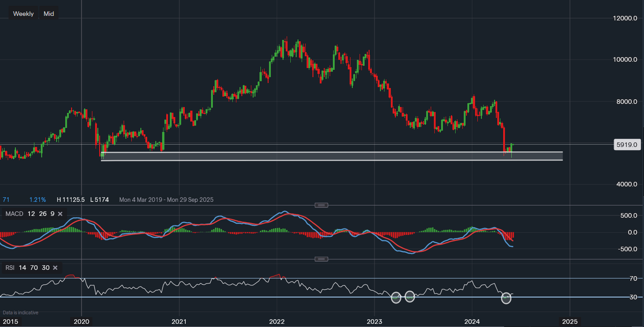644x327 pixels.
Task: Open the Weekly timeframe selector
Action: pyautogui.click(x=23, y=14)
